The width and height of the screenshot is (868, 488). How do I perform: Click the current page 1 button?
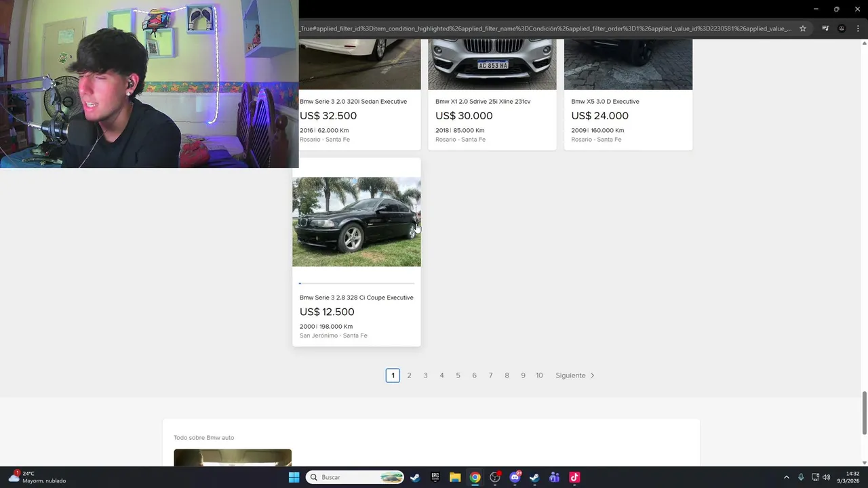393,375
